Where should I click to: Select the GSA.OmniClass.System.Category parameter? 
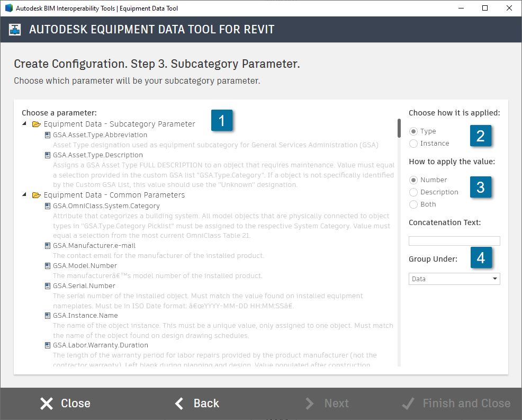click(106, 205)
